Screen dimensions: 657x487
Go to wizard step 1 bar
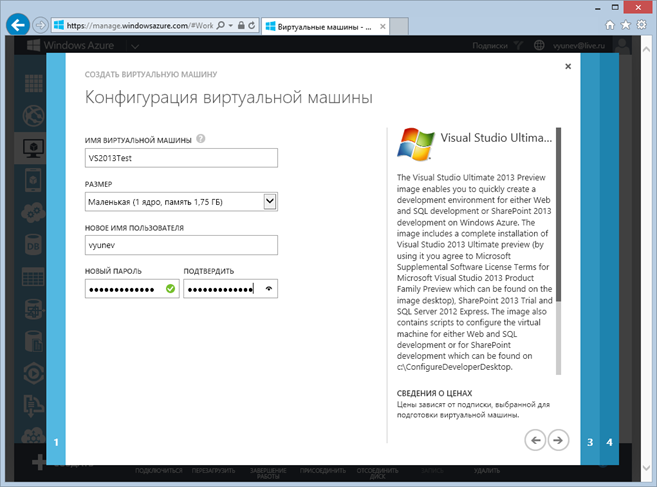56,259
